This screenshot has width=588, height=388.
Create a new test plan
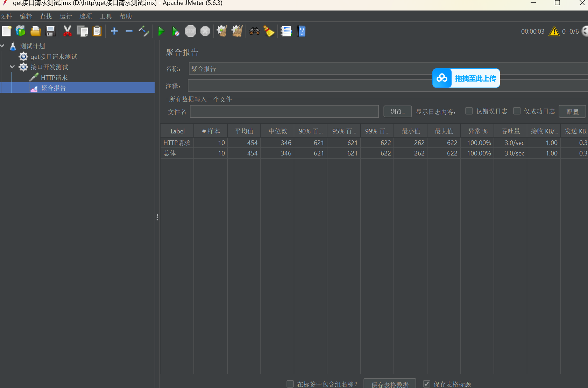7,31
